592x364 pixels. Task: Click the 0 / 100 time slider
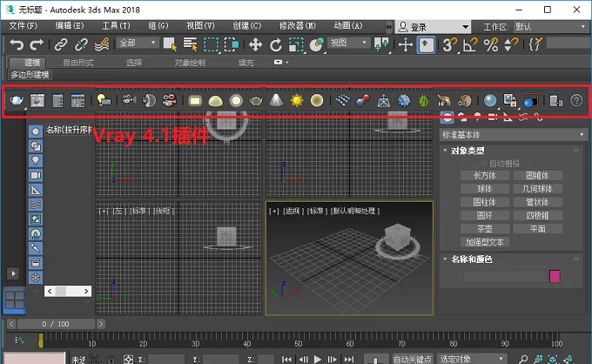click(x=56, y=324)
